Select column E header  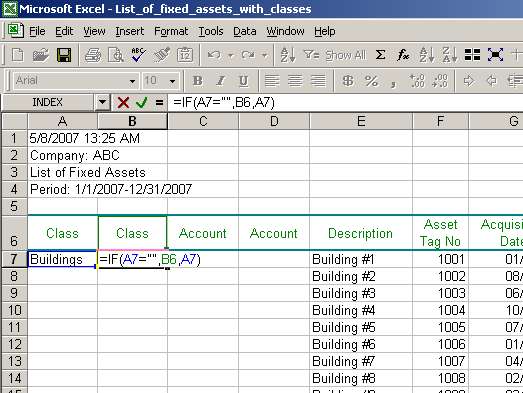coord(361,121)
